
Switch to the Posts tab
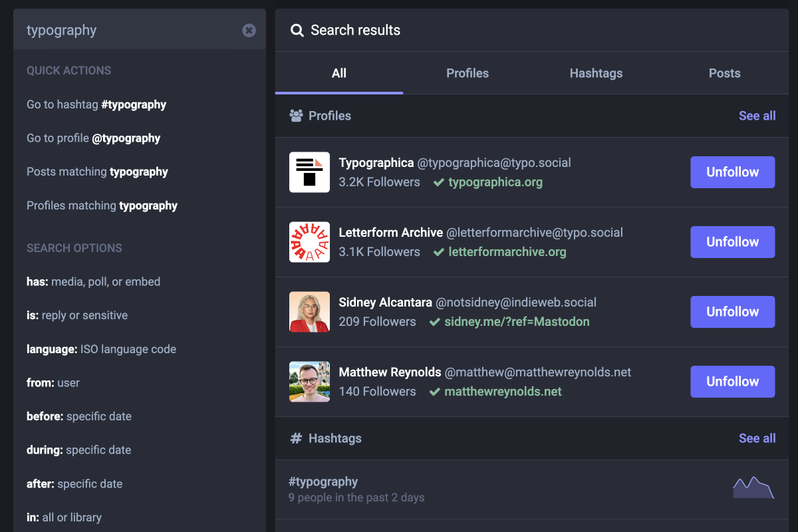pyautogui.click(x=724, y=73)
